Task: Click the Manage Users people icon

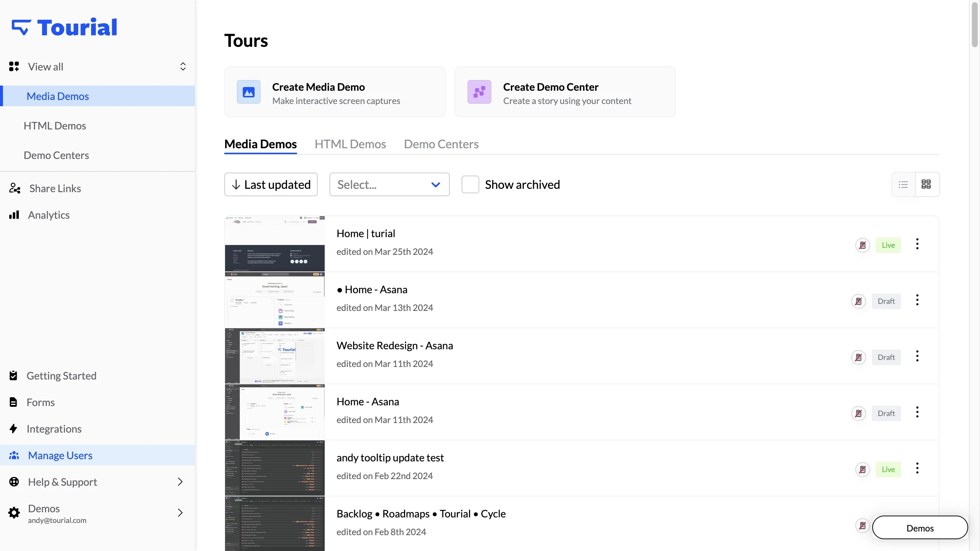Action: point(14,455)
